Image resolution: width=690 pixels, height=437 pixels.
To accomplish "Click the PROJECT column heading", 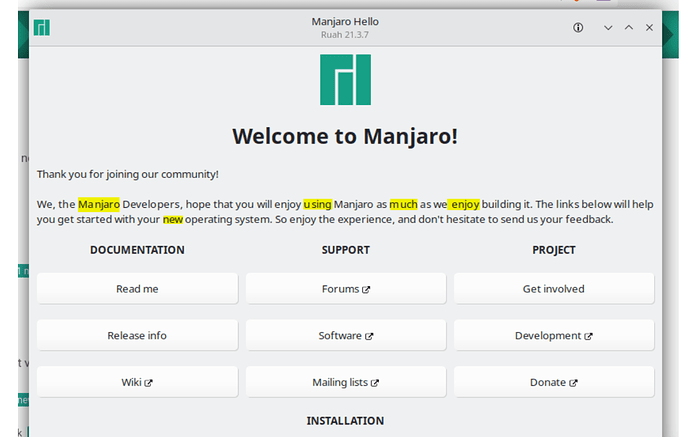I will click(554, 250).
